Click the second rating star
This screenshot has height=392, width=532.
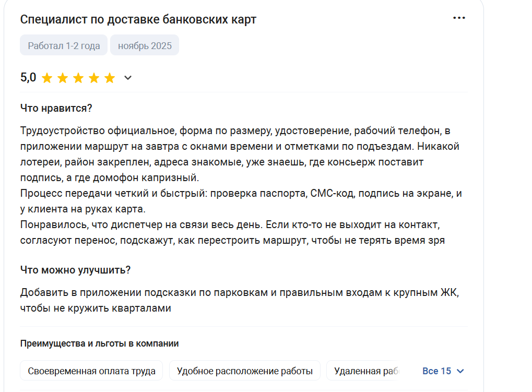pyautogui.click(x=63, y=78)
